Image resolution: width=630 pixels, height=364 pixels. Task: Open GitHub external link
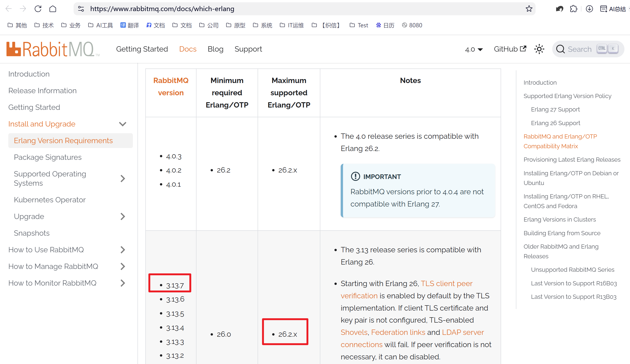coord(510,49)
